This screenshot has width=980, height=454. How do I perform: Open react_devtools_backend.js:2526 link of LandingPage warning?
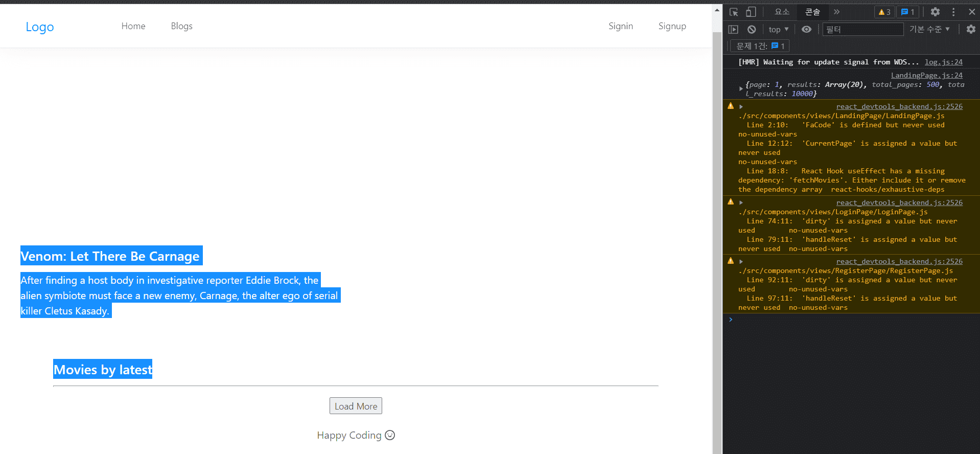coord(899,106)
